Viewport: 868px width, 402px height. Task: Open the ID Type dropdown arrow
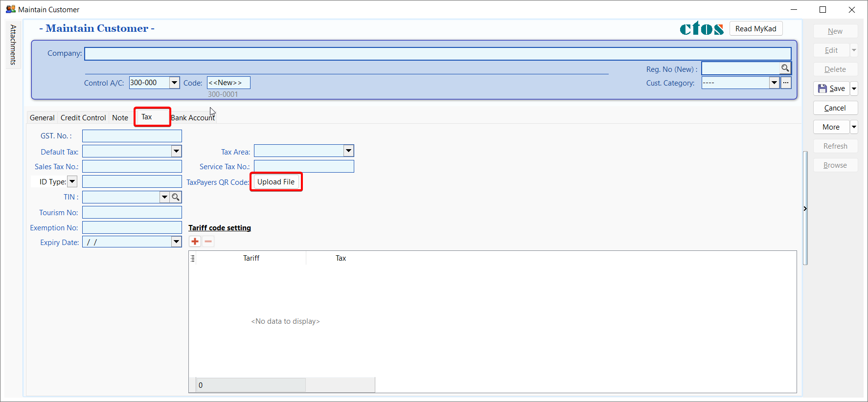(x=72, y=182)
